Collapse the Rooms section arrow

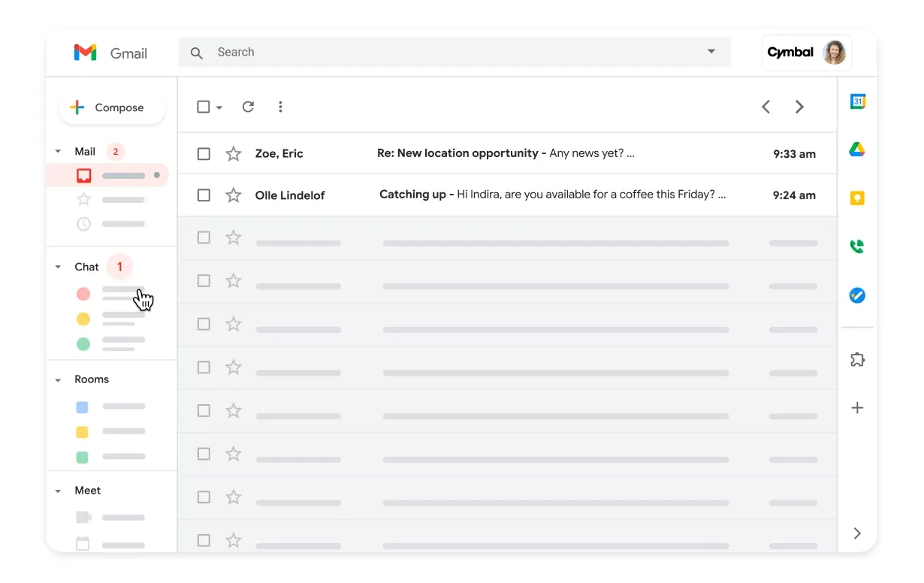pos(58,380)
